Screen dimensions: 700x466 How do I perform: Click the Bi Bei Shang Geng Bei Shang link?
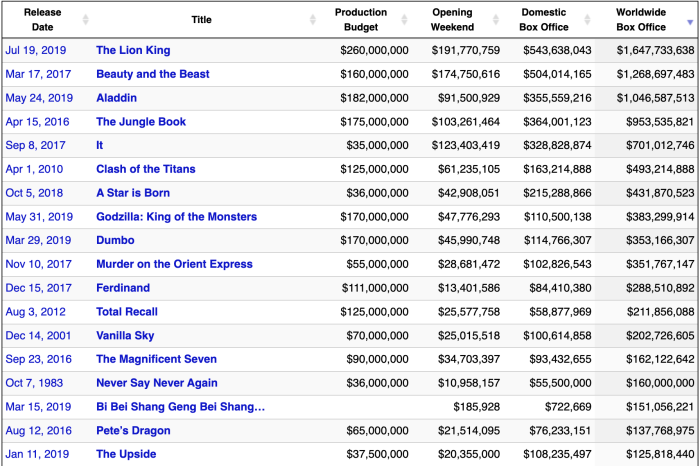coord(180,407)
